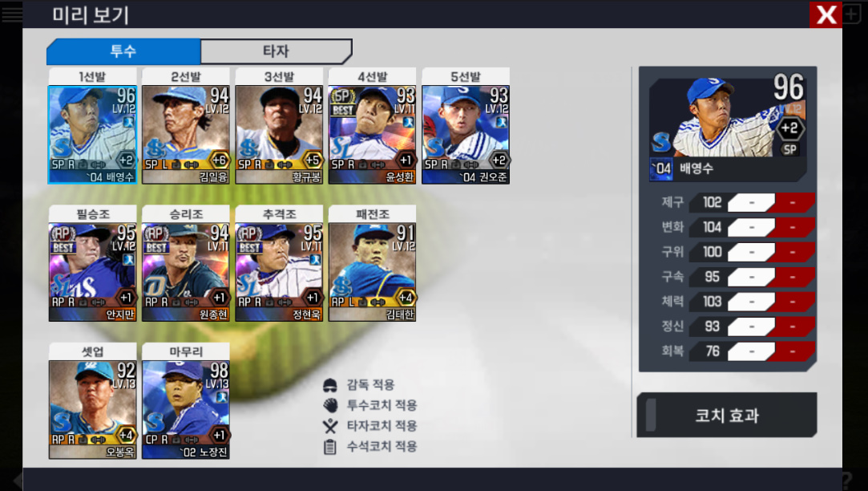Image resolution: width=868 pixels, height=491 pixels.
Task: Open the 코치 효과 button
Action: [x=727, y=415]
